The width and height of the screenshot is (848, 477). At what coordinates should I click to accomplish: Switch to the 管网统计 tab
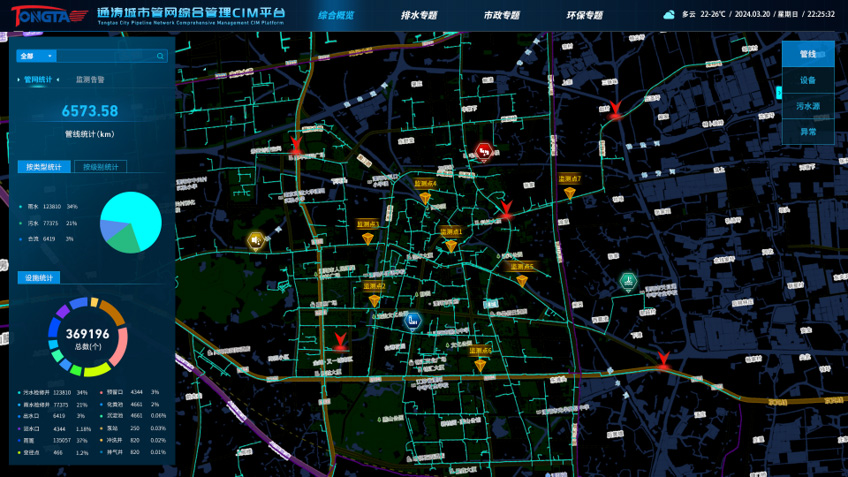pos(38,80)
